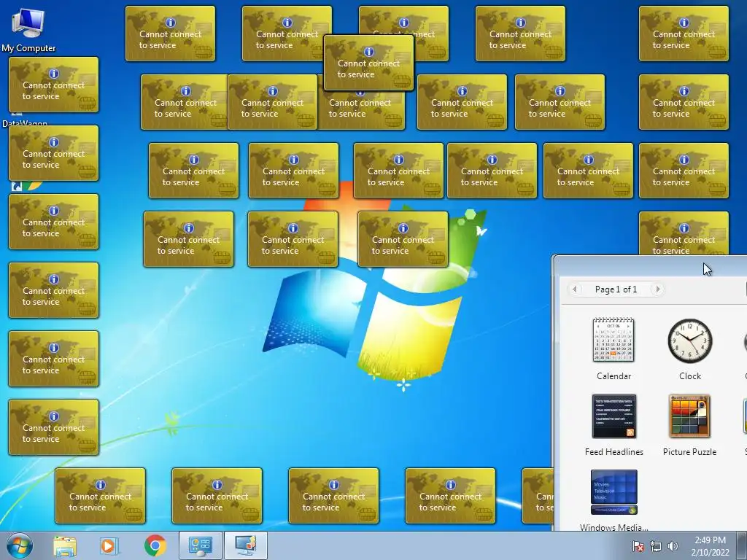This screenshot has width=747, height=560.
Task: Open the Action Center flag in tray
Action: click(x=638, y=546)
